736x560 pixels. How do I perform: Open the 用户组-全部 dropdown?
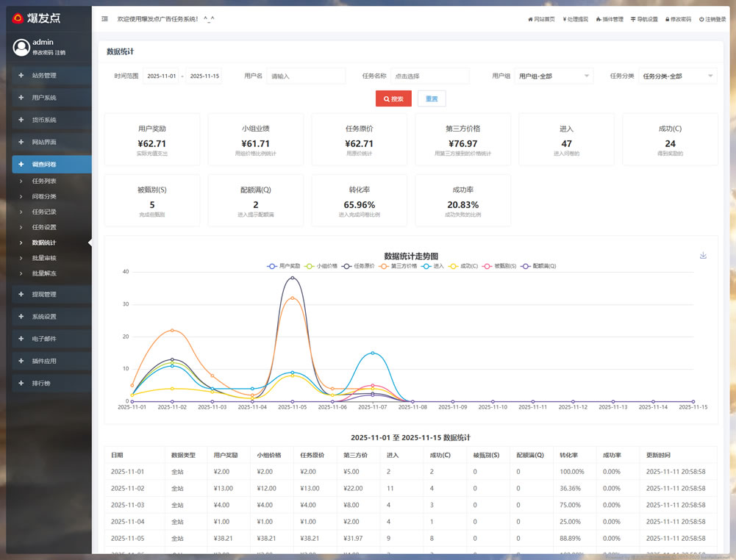coord(554,76)
